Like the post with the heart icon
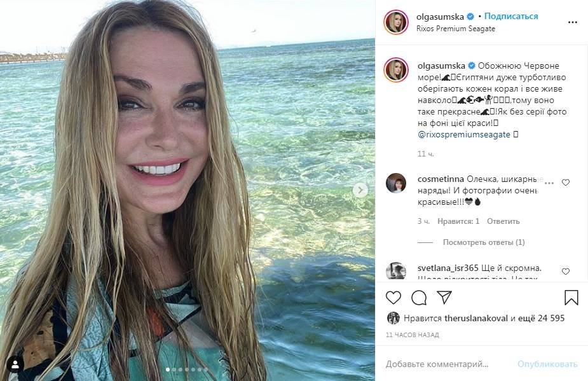 tap(393, 297)
